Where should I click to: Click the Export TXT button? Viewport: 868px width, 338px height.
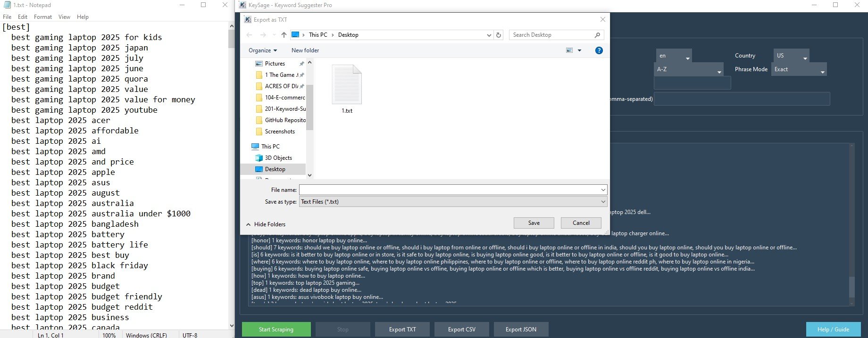point(402,330)
